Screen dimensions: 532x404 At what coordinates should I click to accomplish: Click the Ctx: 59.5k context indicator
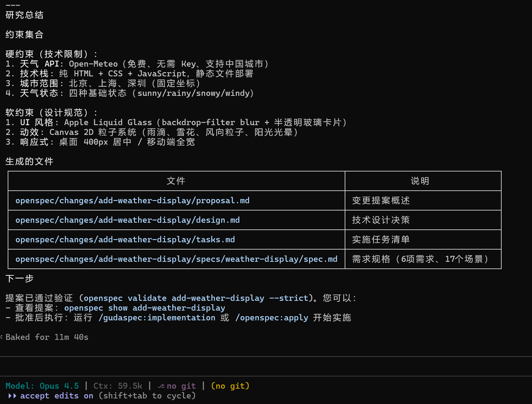pos(118,386)
